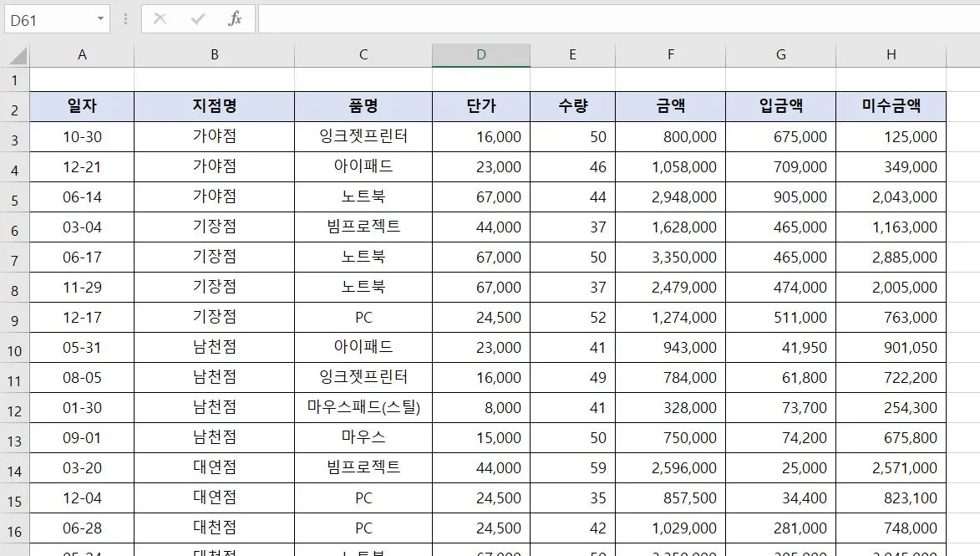Click the 단가 header cell

point(481,107)
